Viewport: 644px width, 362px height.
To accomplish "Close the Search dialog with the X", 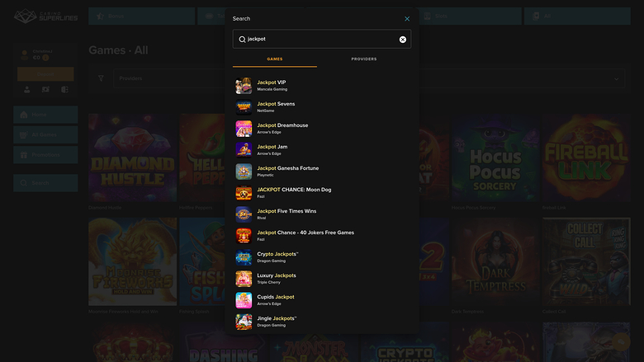I will (x=406, y=18).
